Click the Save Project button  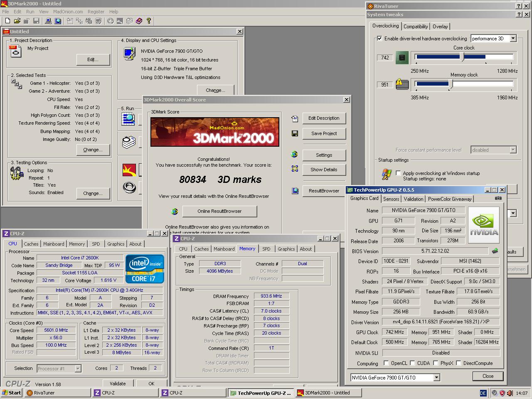(324, 133)
